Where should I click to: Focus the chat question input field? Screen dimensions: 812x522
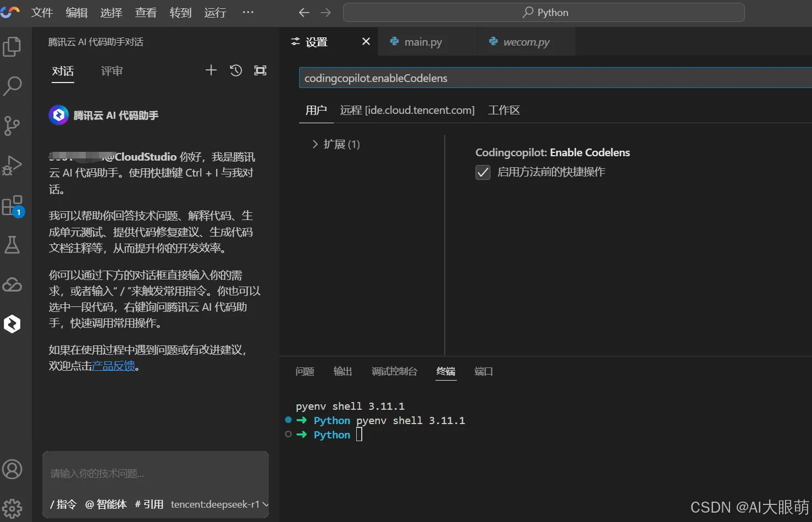(156, 474)
